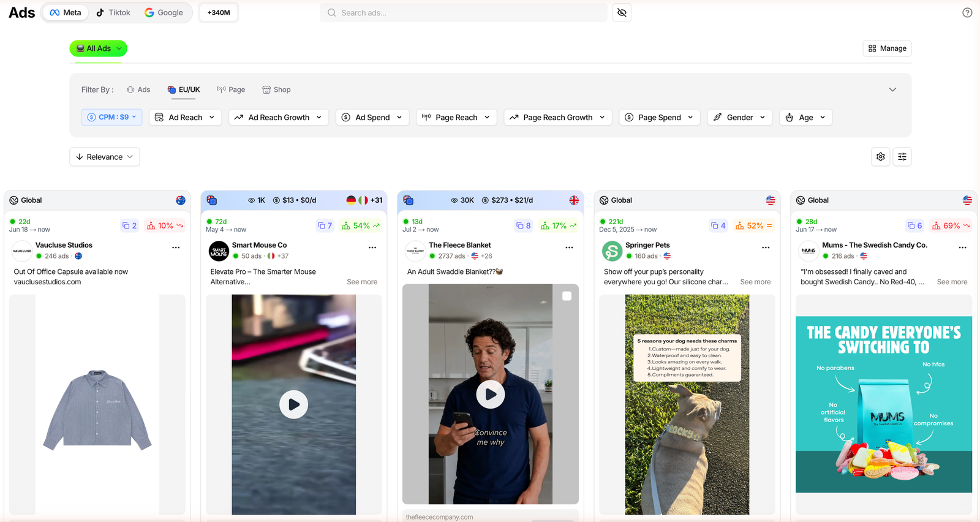Expand See more on Smart Mouse Co ad
Screen dimensions: 980x522
[362, 282]
